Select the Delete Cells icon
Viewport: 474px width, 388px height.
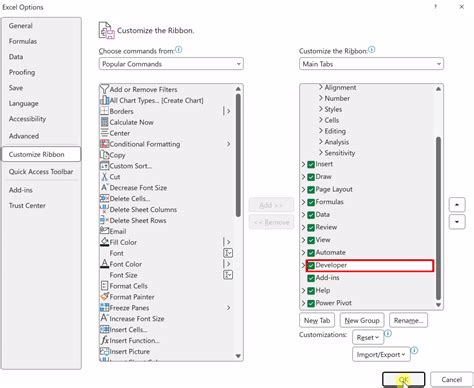(x=105, y=198)
